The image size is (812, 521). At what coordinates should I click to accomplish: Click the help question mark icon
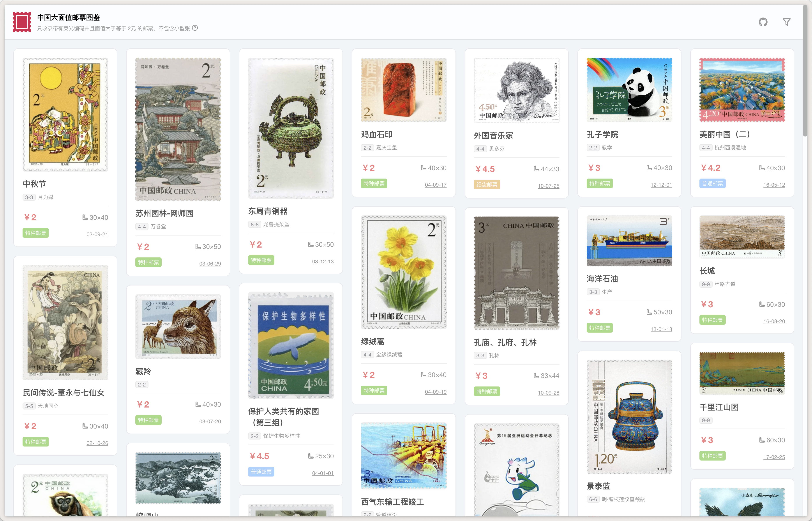[x=195, y=28]
